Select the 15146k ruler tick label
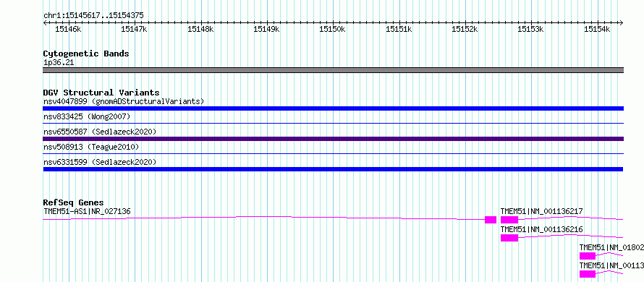Image resolution: width=644 pixels, height=282 pixels. [68, 29]
